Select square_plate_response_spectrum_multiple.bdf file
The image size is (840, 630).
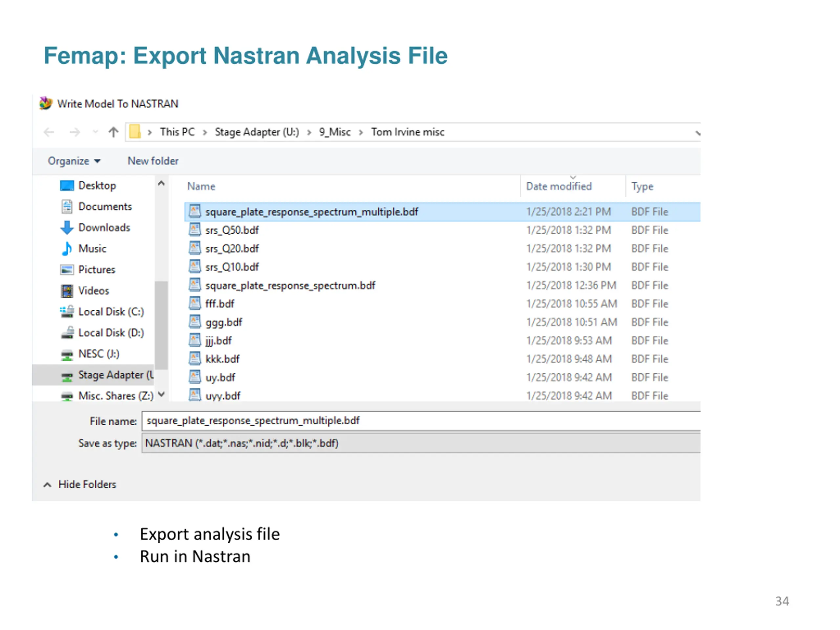442,212
